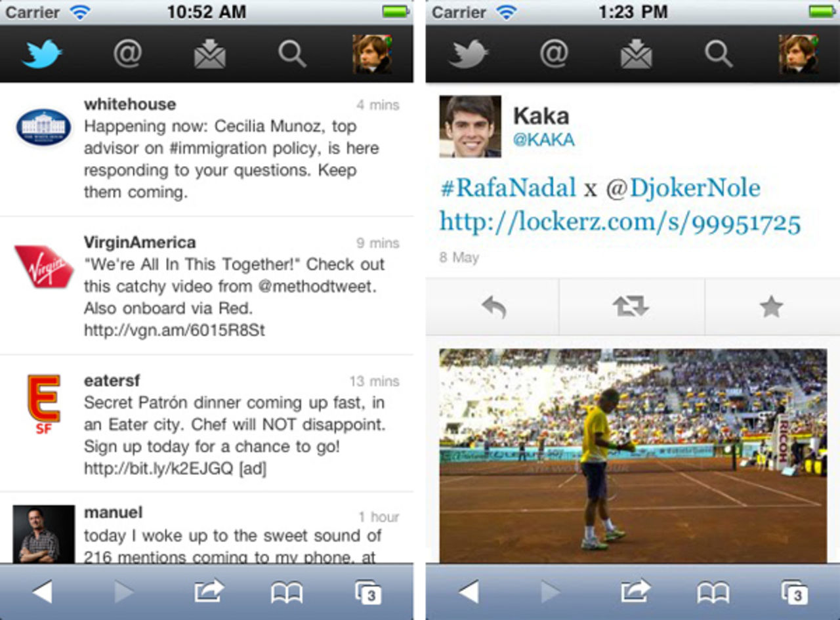The image size is (840, 620).
Task: Open the eatersf tweet about Secret Patrón dinner
Action: 207,424
